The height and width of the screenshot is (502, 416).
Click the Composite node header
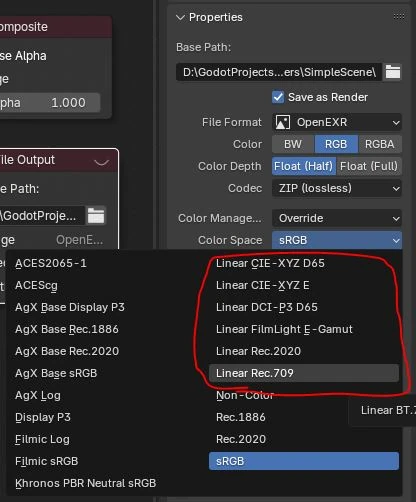pos(56,27)
